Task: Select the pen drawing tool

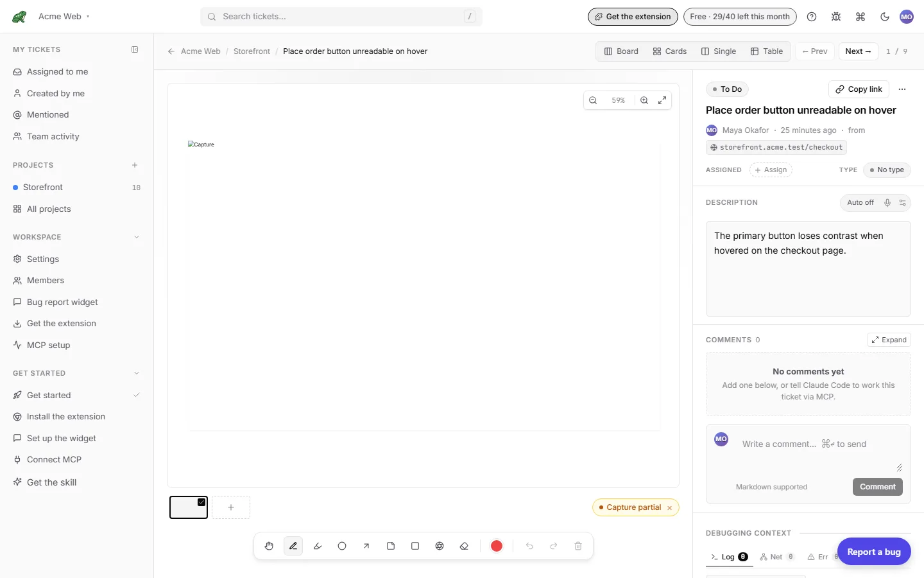Action: tap(293, 546)
